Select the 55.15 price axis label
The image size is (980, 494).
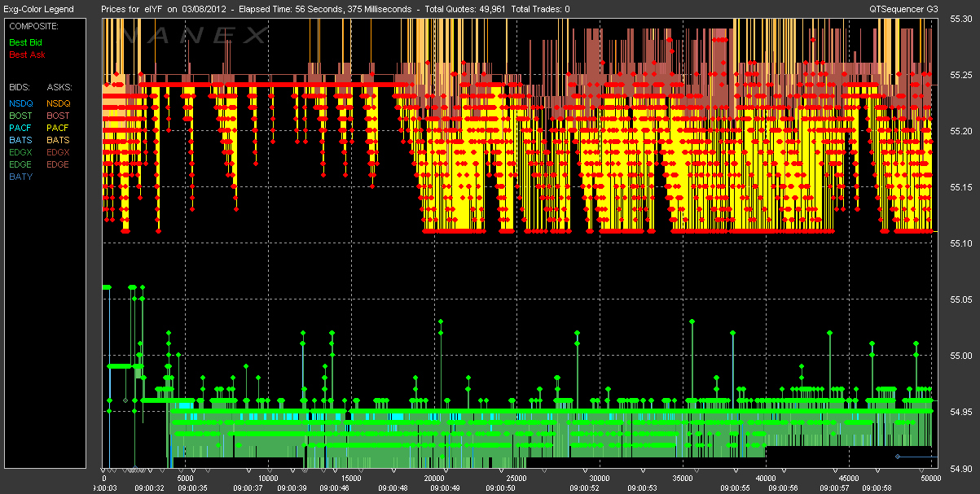click(x=961, y=188)
